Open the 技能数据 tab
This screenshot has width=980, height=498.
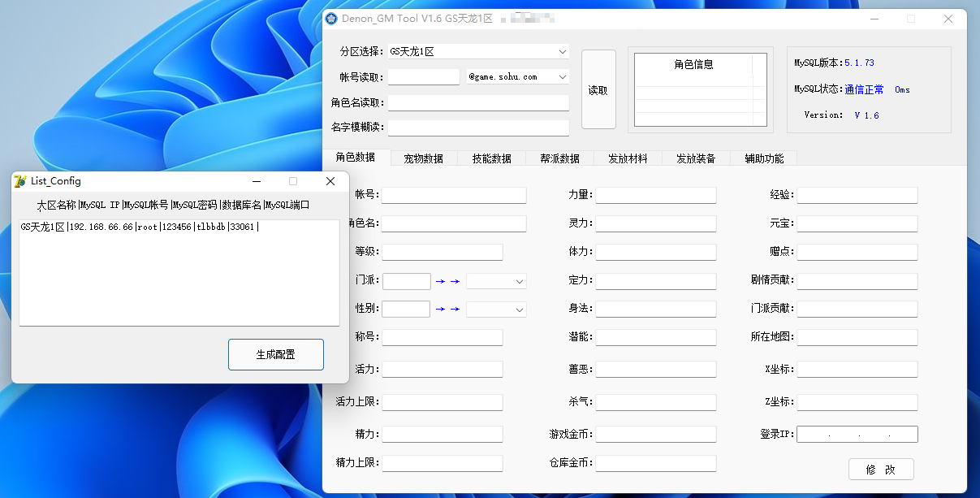(491, 158)
